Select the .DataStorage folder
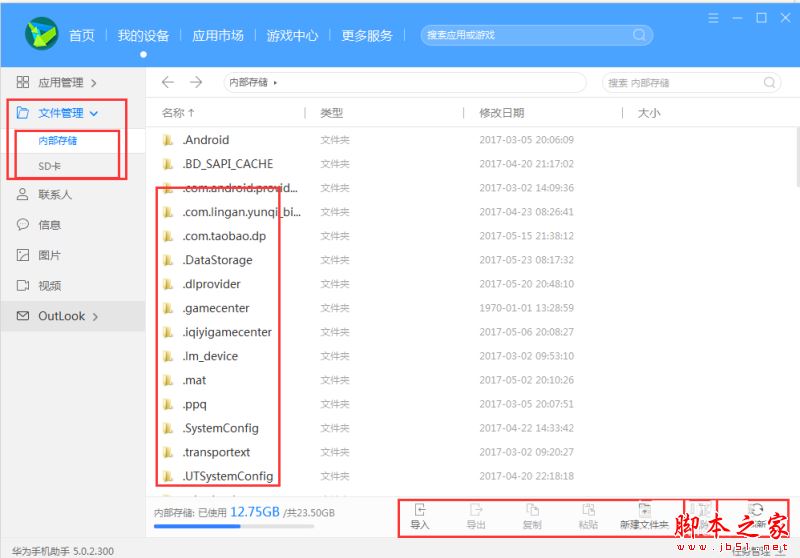 (x=217, y=260)
